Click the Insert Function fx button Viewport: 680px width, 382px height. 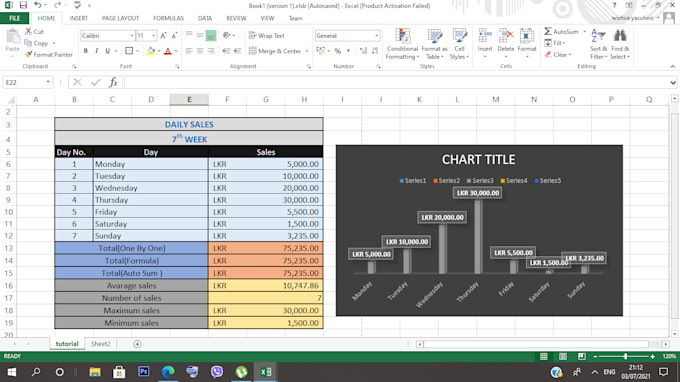click(x=114, y=82)
